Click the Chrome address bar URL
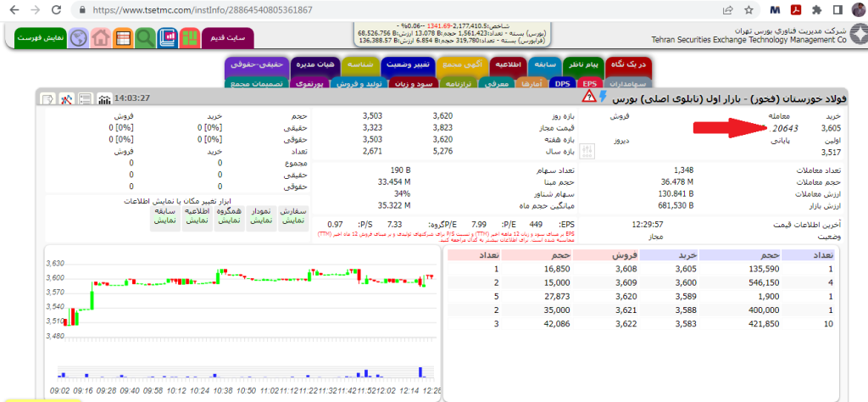The image size is (868, 402). pos(202,10)
